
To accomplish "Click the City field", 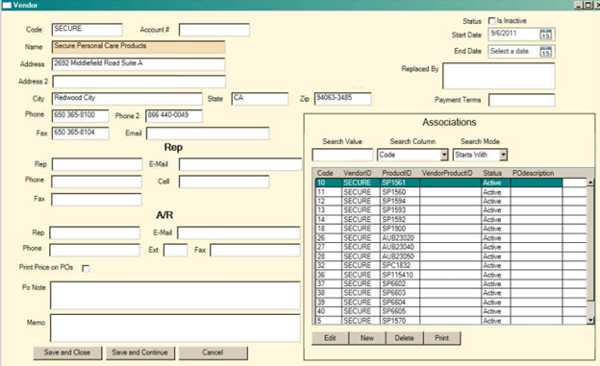I will point(127,99).
